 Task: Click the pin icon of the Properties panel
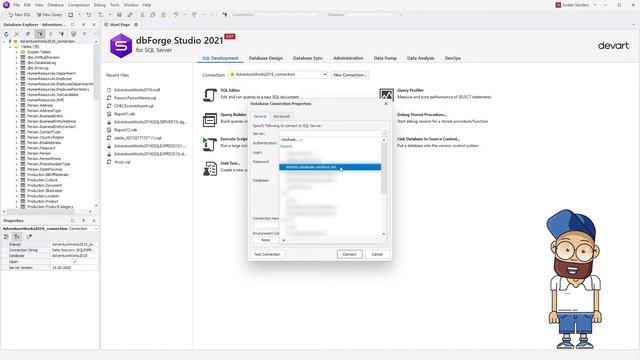coord(84,221)
